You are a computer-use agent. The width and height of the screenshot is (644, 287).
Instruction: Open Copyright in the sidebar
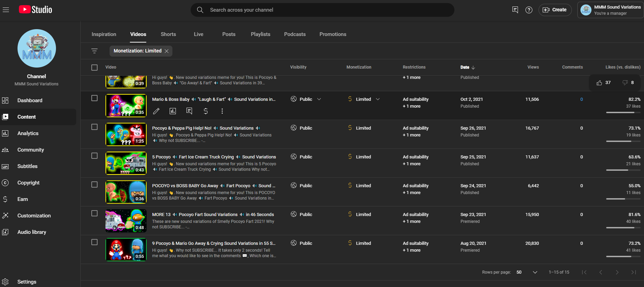coord(38,183)
